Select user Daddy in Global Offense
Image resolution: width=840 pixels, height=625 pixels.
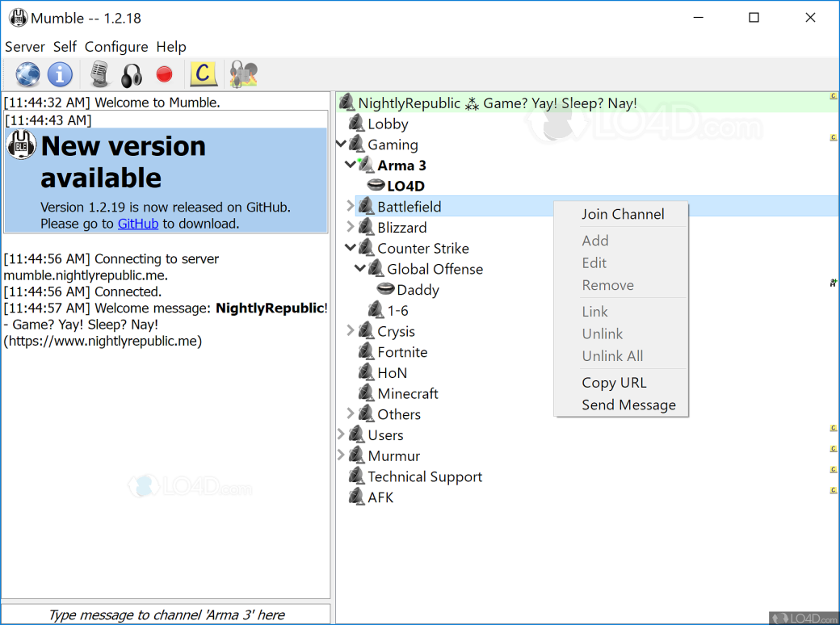click(x=418, y=290)
